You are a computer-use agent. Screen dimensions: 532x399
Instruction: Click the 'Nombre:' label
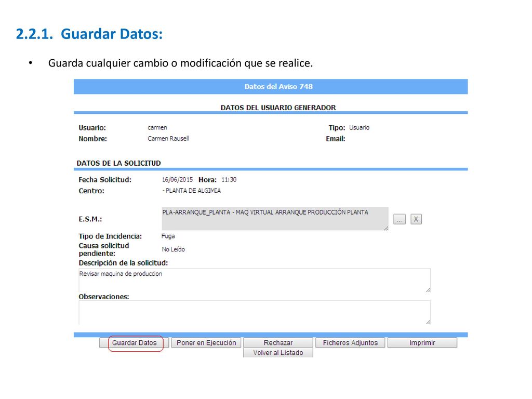click(92, 139)
